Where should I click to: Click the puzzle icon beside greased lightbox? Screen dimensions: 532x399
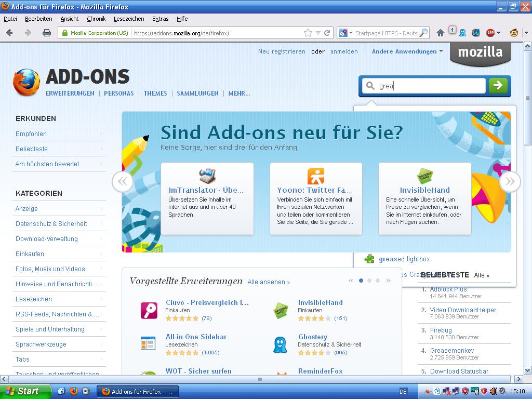(x=369, y=259)
